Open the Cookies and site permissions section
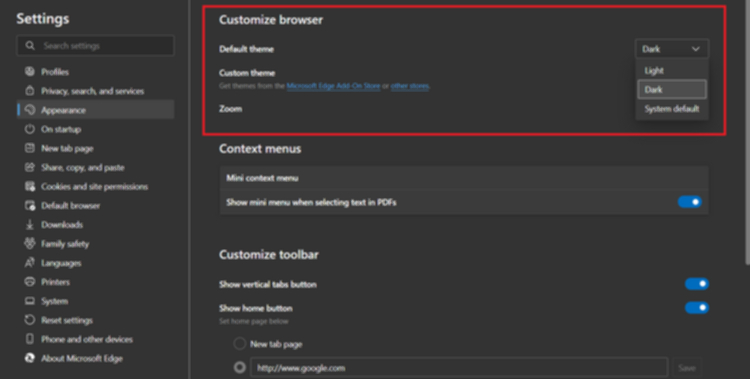This screenshot has height=379, width=750. [95, 186]
